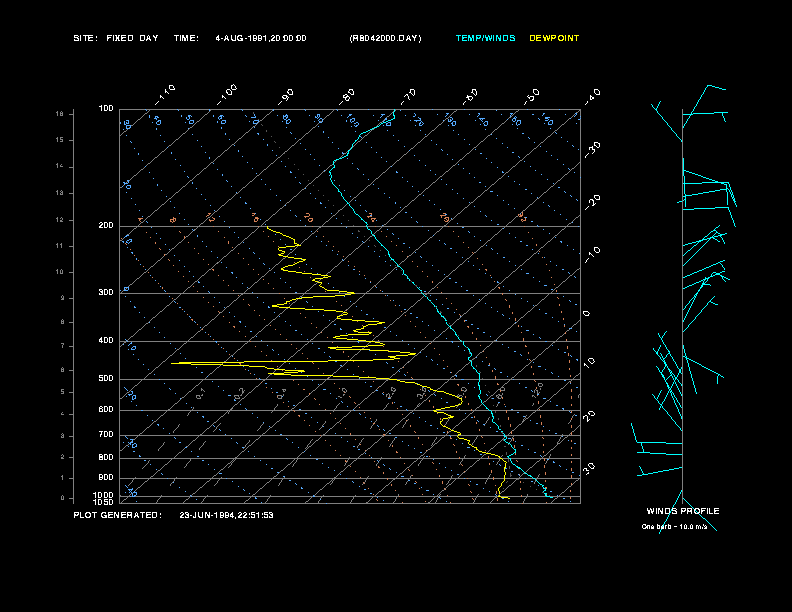
Task: Click the 13 km altitude scale label
Action: 60,193
